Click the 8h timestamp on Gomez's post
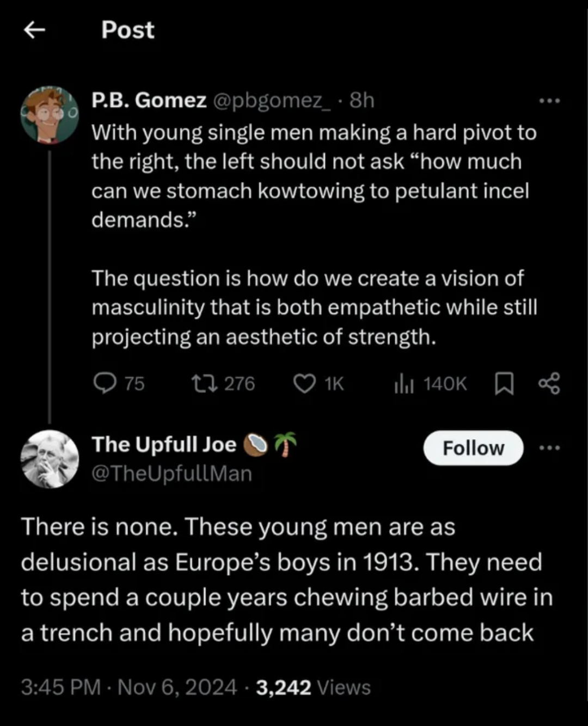This screenshot has height=726, width=588. (362, 100)
